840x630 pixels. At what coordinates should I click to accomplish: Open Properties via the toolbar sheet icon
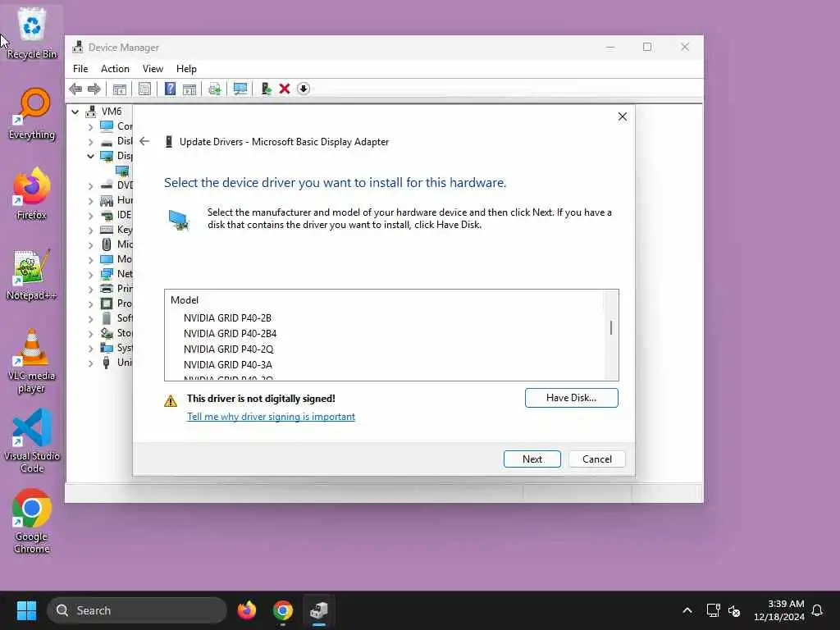[144, 89]
